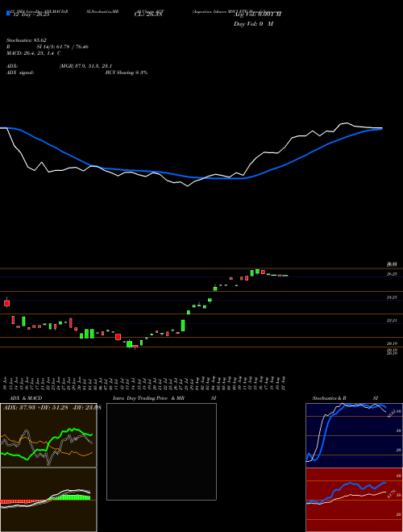Viewport: 403px width, 532px height.
Task: Click the 'MACD: 26.4, 25, 1.4' line
Action: pyautogui.click(x=34, y=53)
